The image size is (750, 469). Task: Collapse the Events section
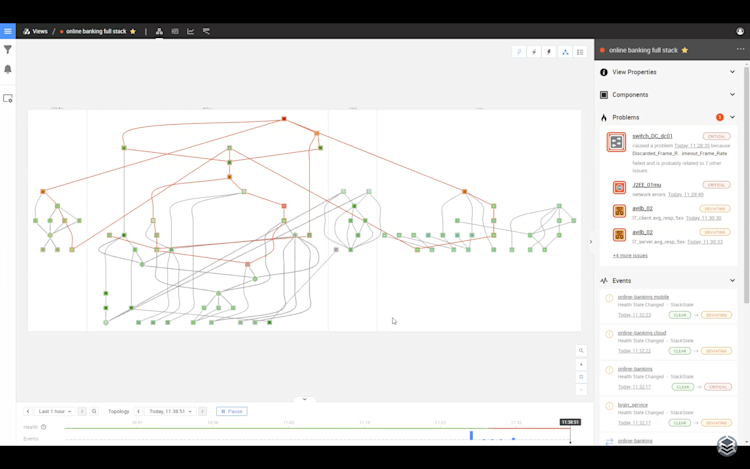pyautogui.click(x=732, y=281)
